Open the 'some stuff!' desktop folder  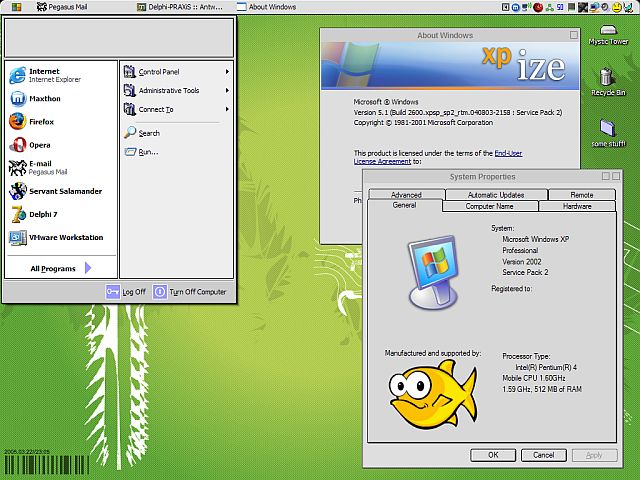608,133
